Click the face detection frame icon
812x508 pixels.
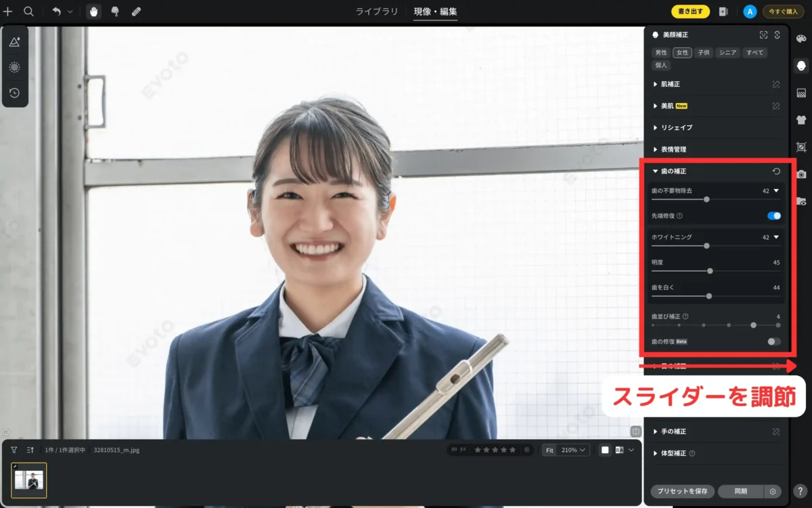pyautogui.click(x=763, y=35)
